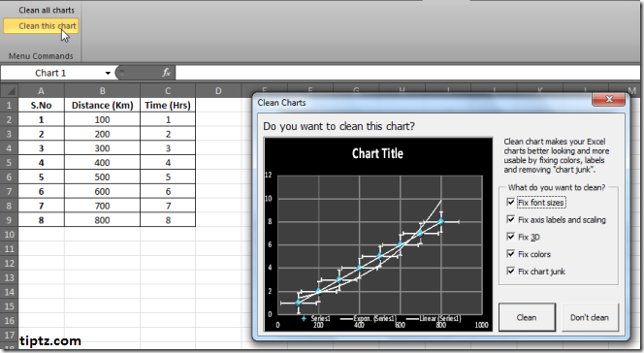Viewport: 644px width, 353px height.
Task: Click the Name Box showing Chart 1
Action: point(51,73)
